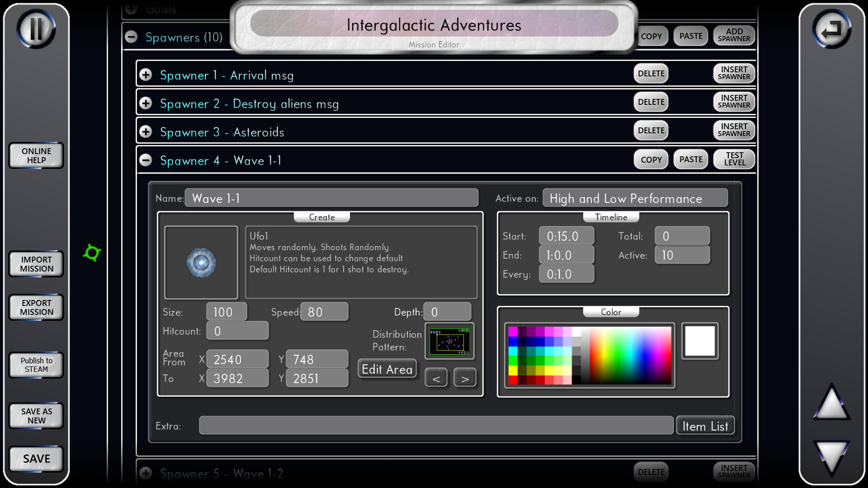Click the pause icon top left
The height and width of the screenshot is (488, 868).
tap(36, 28)
